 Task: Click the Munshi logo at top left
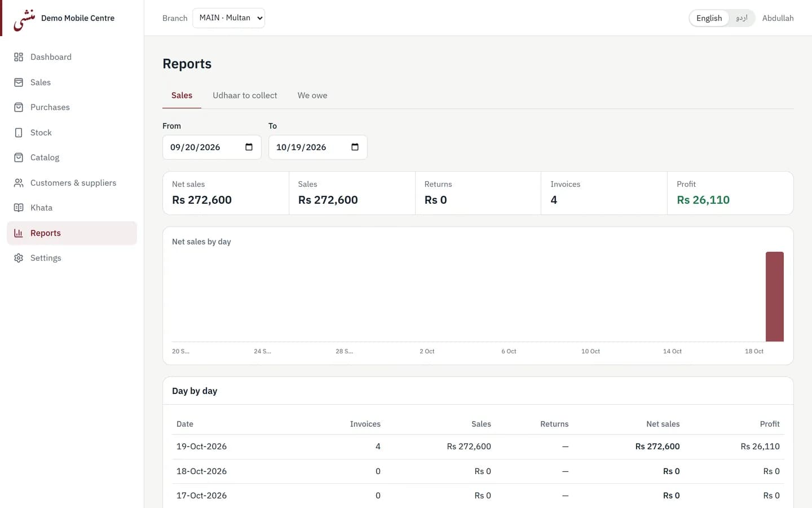pos(24,20)
